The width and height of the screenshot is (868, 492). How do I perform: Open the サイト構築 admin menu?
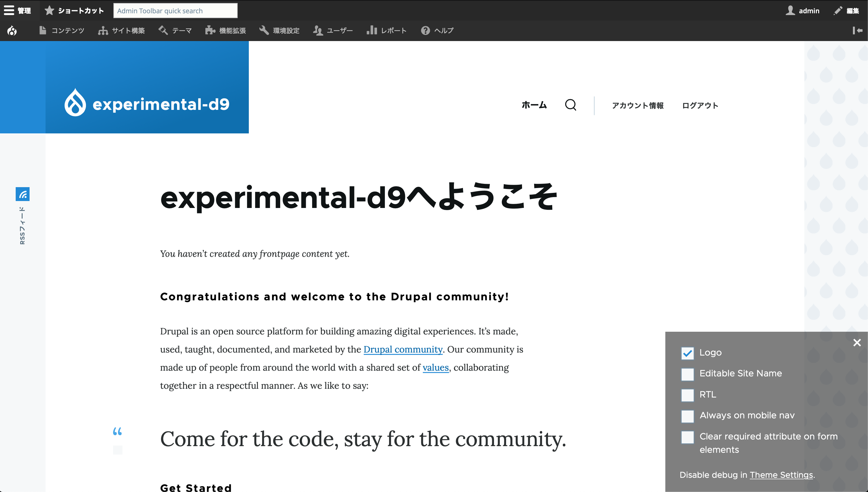pyautogui.click(x=121, y=30)
